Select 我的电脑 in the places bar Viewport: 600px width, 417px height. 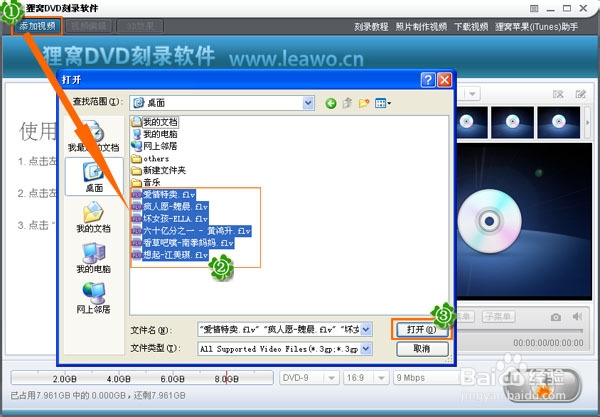(93, 258)
